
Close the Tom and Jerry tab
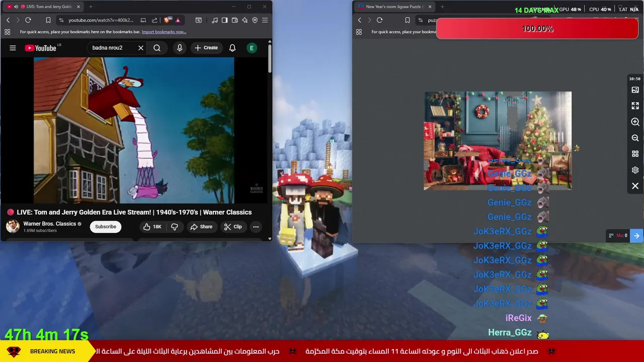78,7
